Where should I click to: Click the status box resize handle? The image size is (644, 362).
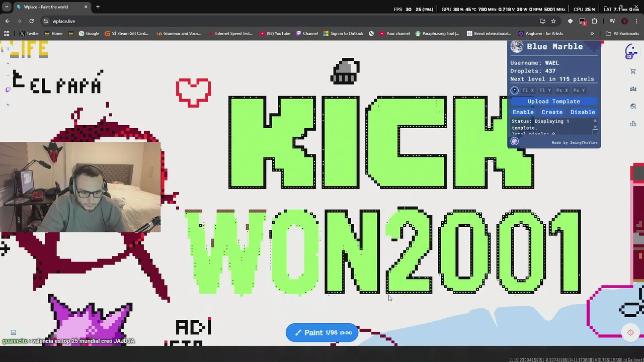[596, 133]
